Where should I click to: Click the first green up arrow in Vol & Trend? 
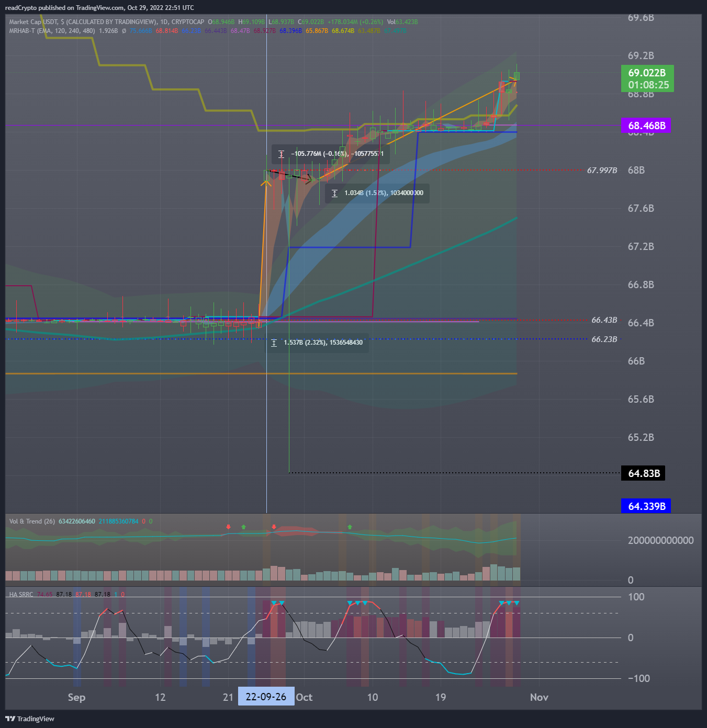coord(243,527)
